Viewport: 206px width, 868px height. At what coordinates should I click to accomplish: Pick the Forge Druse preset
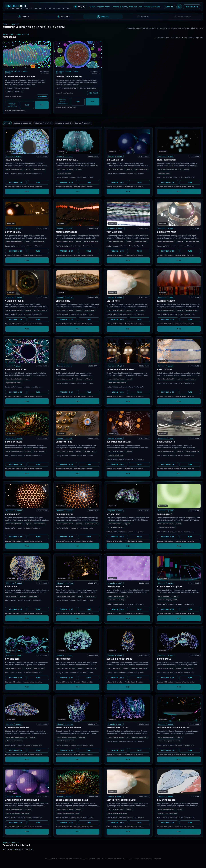click(x=78, y=618)
